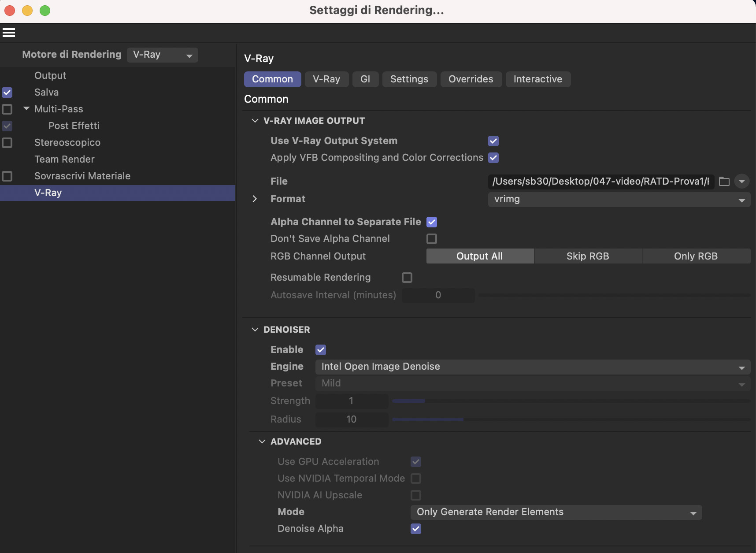756x553 pixels.
Task: Select Only RGB option
Action: tap(696, 256)
